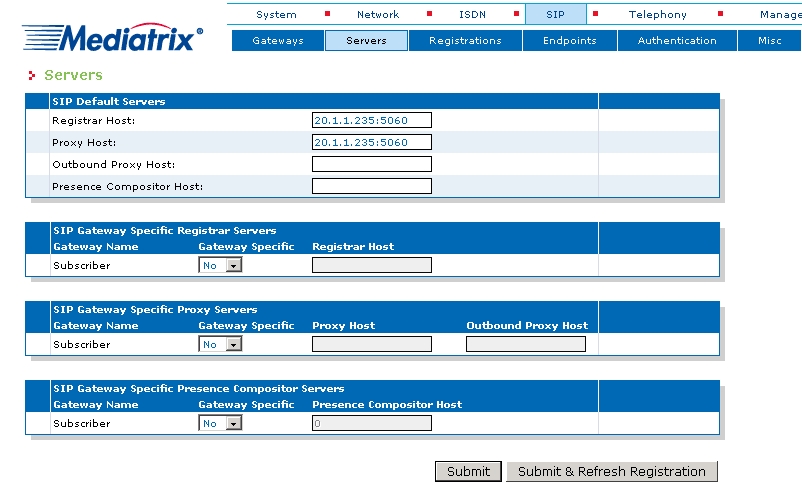Click the Registrar Host: label
The image size is (802, 492).
coord(94,121)
